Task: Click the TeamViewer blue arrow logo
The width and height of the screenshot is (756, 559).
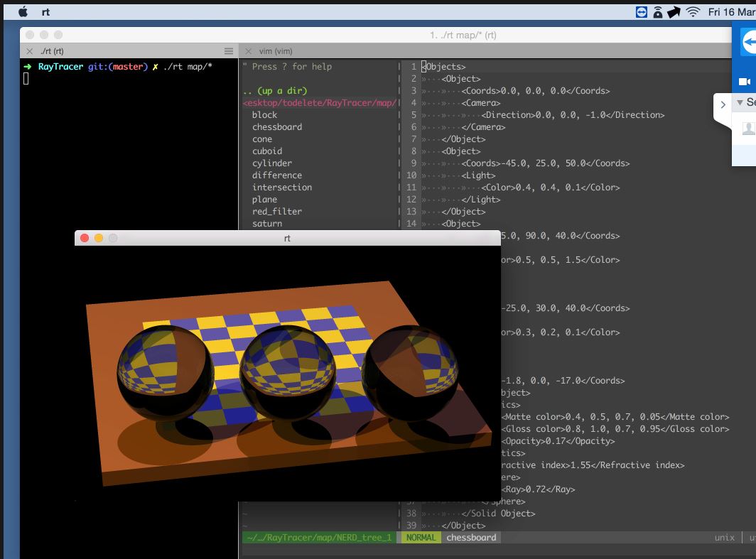Action: coord(750,43)
